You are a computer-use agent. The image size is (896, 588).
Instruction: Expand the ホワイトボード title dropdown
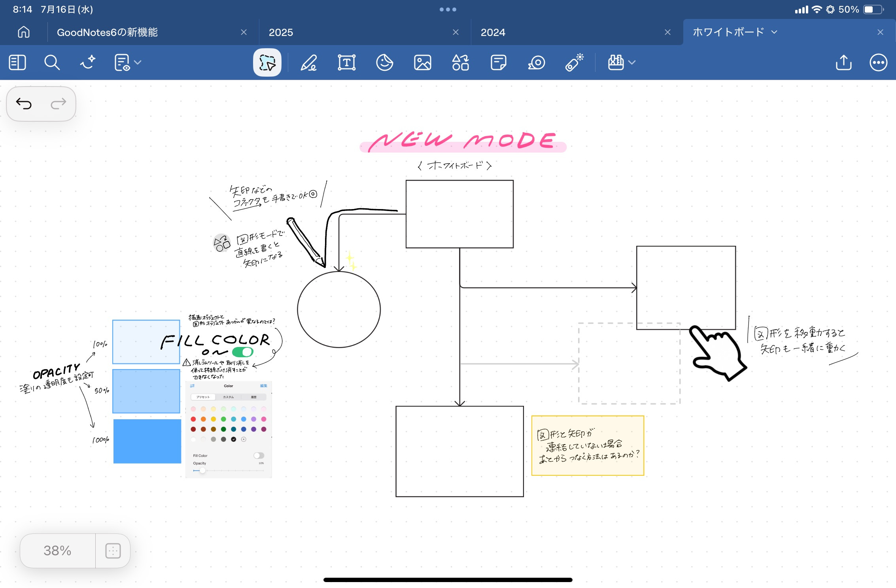(x=774, y=32)
